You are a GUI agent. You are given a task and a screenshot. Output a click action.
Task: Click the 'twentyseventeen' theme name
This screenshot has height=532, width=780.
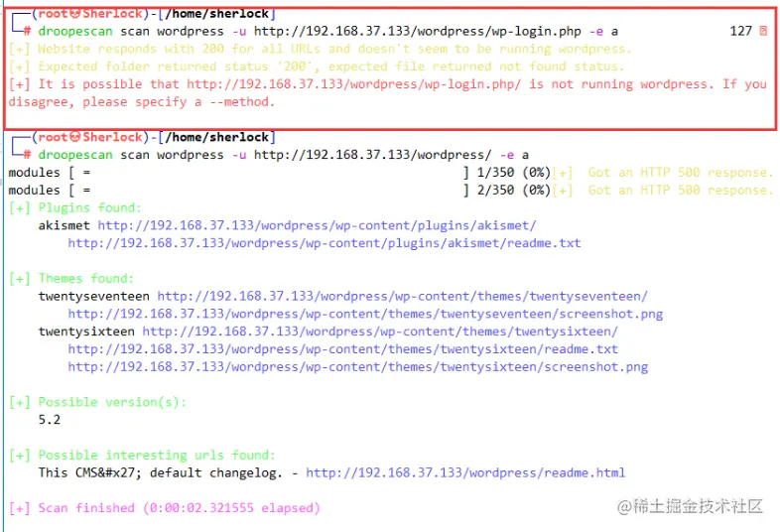coord(93,296)
